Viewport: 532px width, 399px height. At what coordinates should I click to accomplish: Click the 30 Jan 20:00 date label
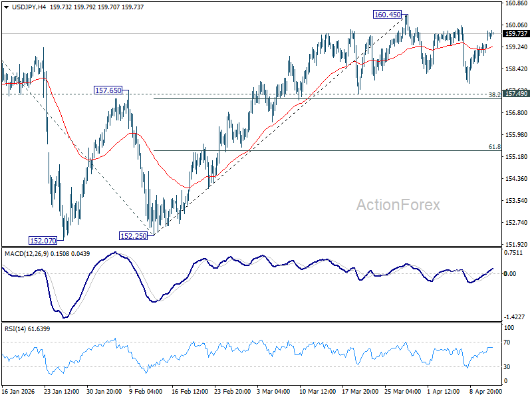[x=104, y=392]
